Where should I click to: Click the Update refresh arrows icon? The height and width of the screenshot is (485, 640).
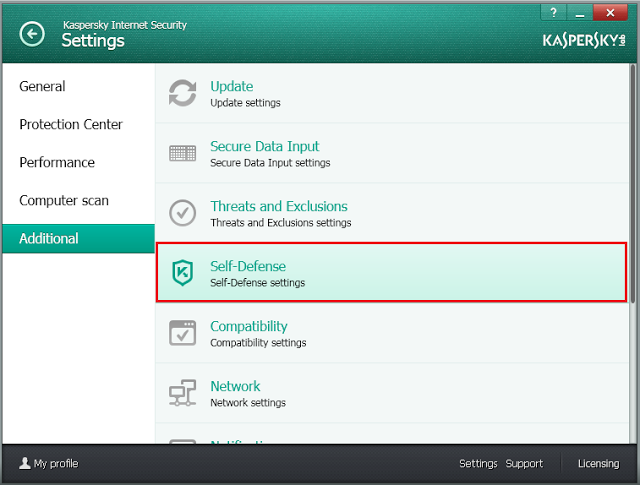182,93
